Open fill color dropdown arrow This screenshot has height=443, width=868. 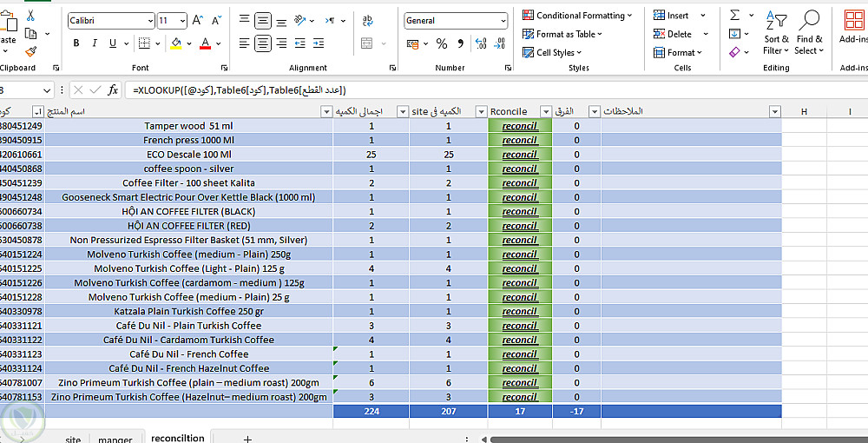coord(188,43)
